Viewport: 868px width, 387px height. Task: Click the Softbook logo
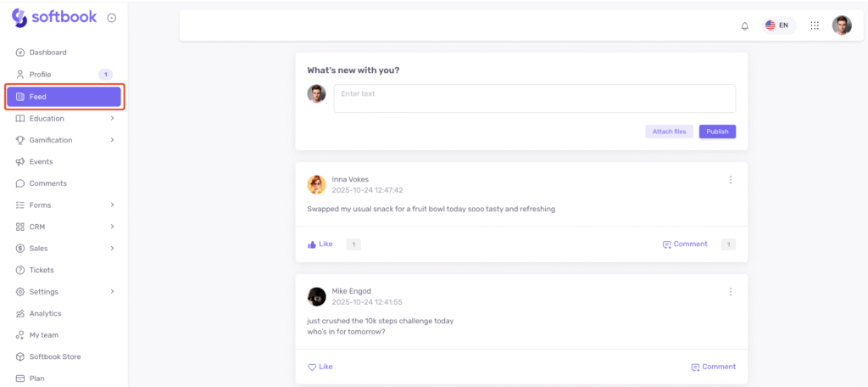[x=54, y=17]
